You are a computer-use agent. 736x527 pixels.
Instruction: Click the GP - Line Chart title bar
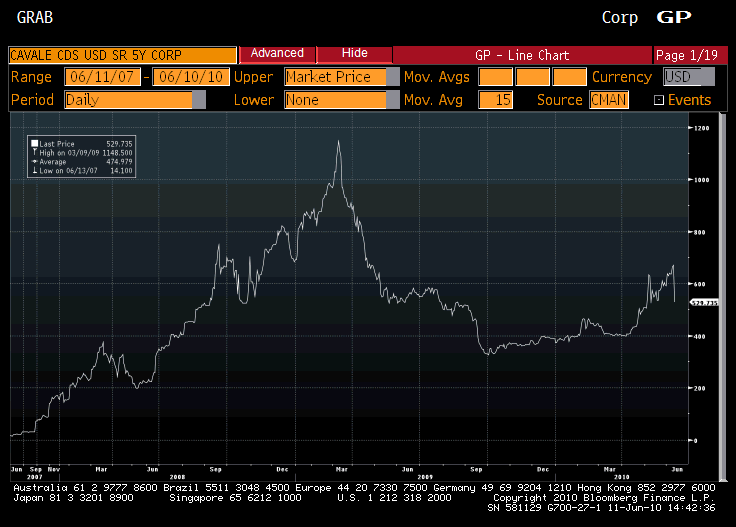pos(522,55)
